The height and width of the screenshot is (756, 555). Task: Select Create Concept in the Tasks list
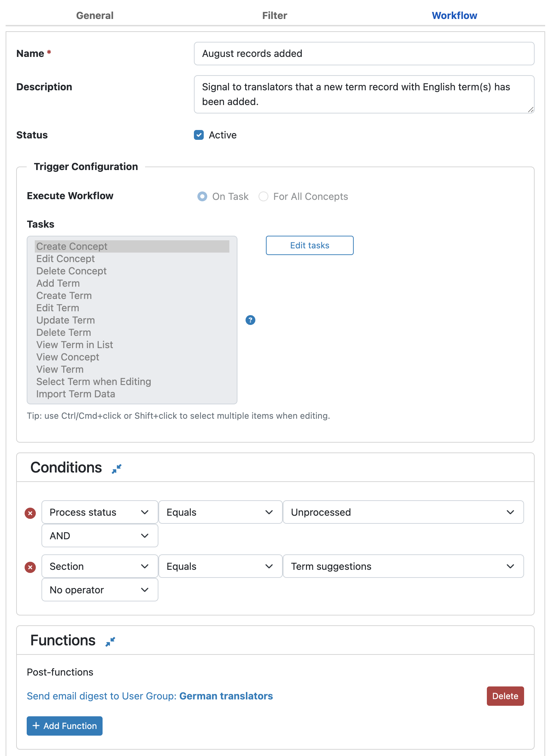click(132, 246)
